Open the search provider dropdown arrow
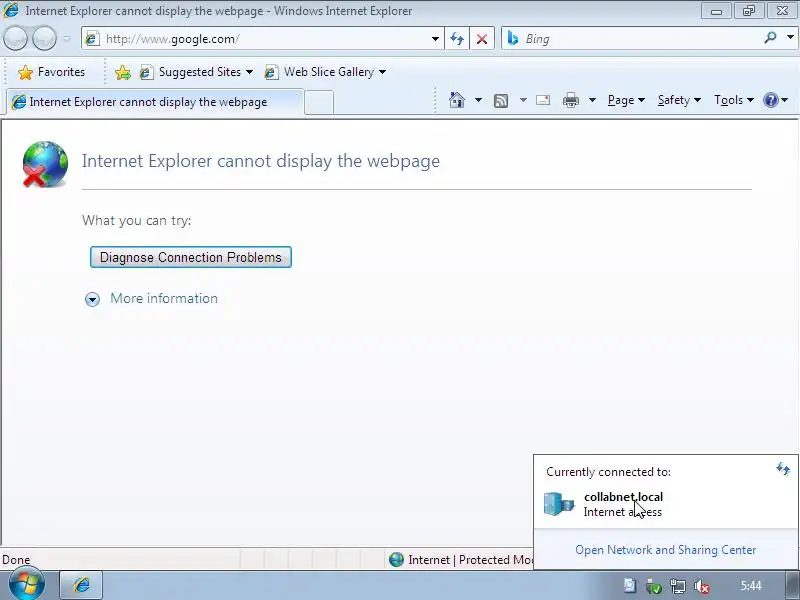Screen dimensions: 800x600 click(790, 38)
